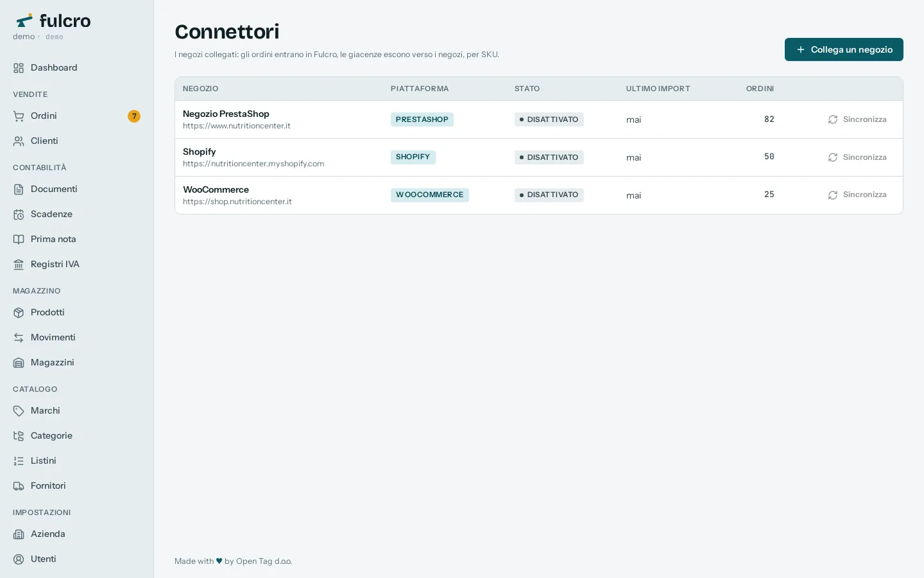The height and width of the screenshot is (578, 924).
Task: Click the Movimenti arrows icon
Action: pyautogui.click(x=19, y=338)
